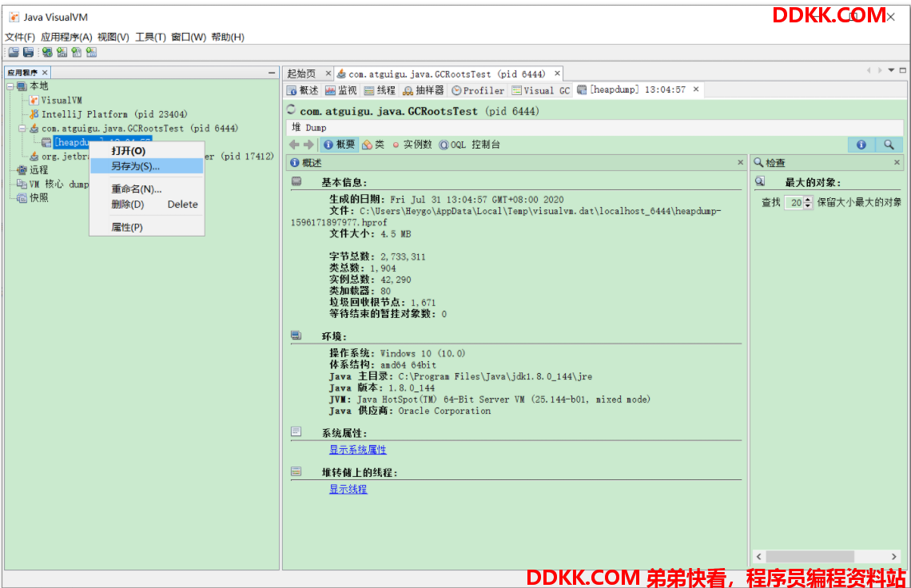The width and height of the screenshot is (911, 588).
Task: Open the 显示线程 link
Action: coord(348,489)
